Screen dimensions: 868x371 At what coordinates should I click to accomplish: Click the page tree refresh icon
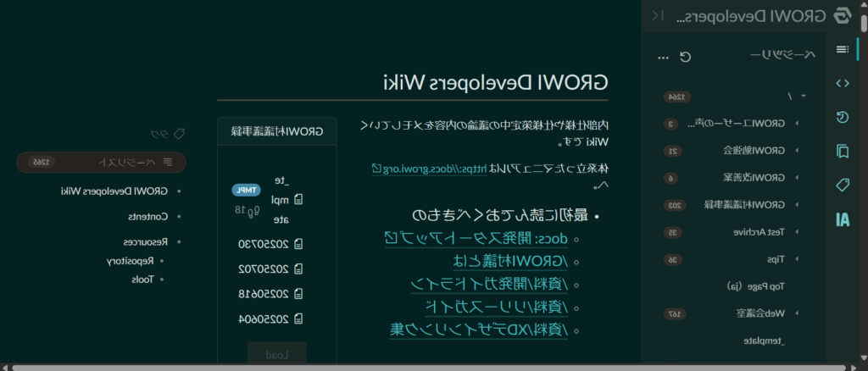685,57
